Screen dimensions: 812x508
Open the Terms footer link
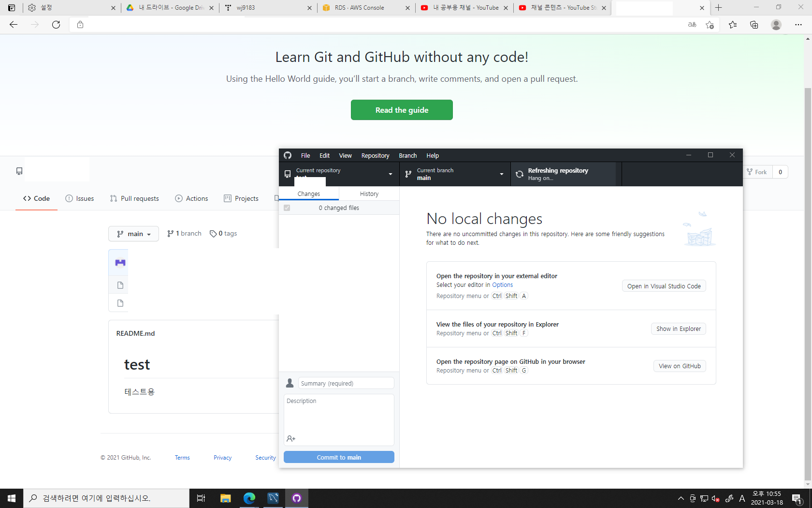point(182,458)
